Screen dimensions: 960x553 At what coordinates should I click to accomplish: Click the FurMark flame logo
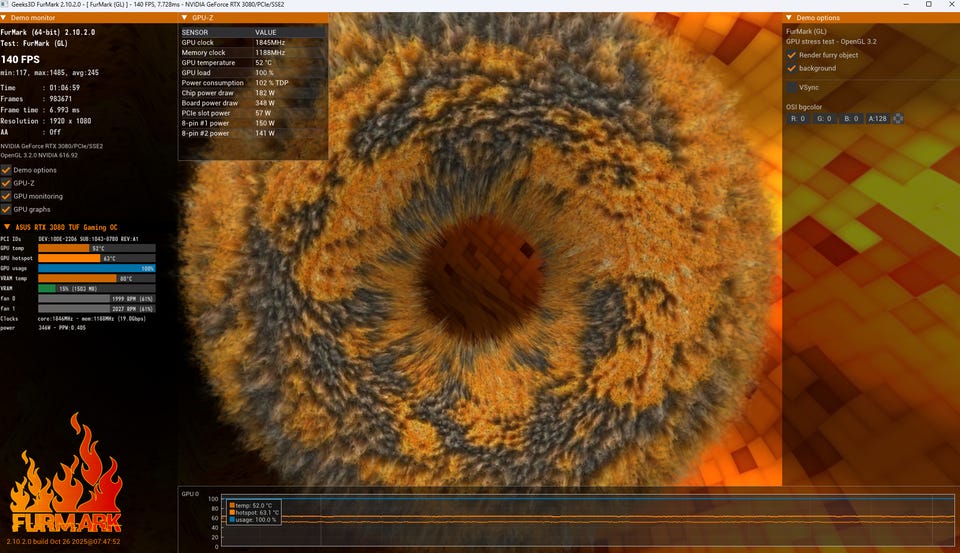point(66,473)
